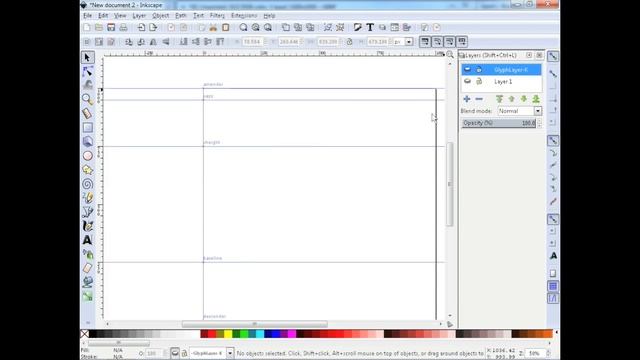Click the zoom percentage field
This screenshot has height=360, width=640.
tap(535, 353)
